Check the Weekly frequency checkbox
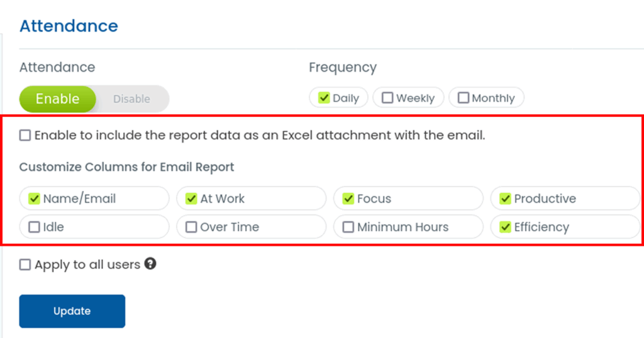This screenshot has height=338, width=644. 388,98
